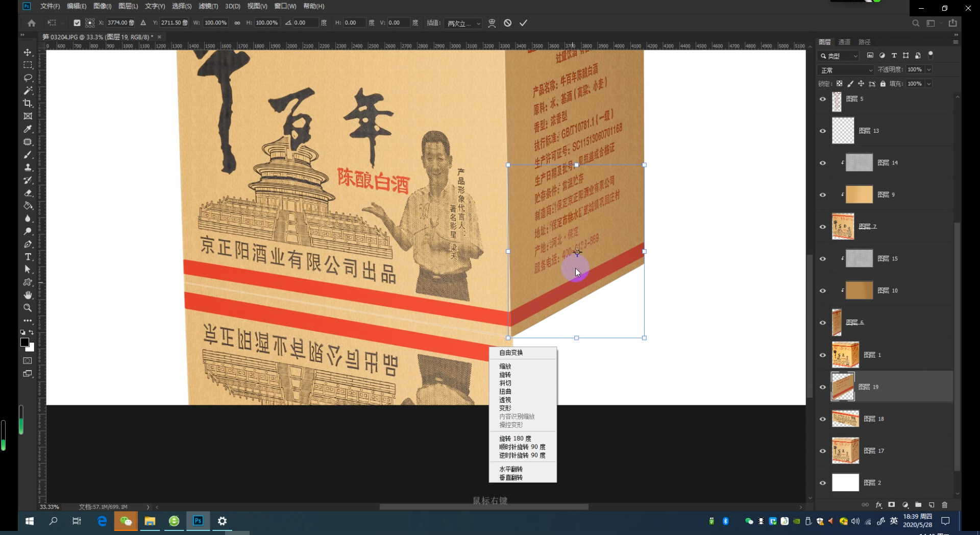
Task: Delete layer with trash icon
Action: click(x=944, y=505)
